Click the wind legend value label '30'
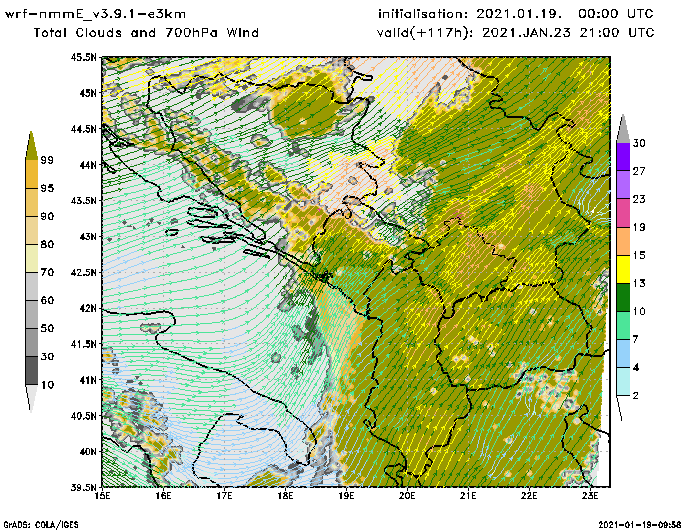 [639, 143]
